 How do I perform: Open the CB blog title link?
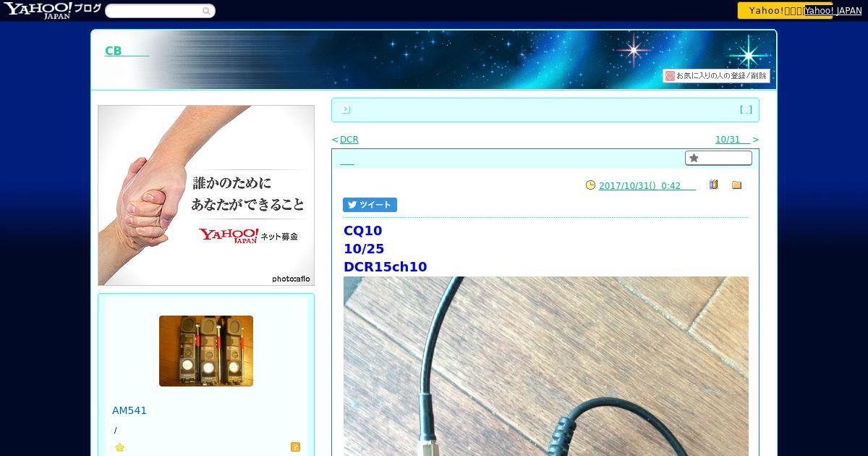[x=127, y=51]
